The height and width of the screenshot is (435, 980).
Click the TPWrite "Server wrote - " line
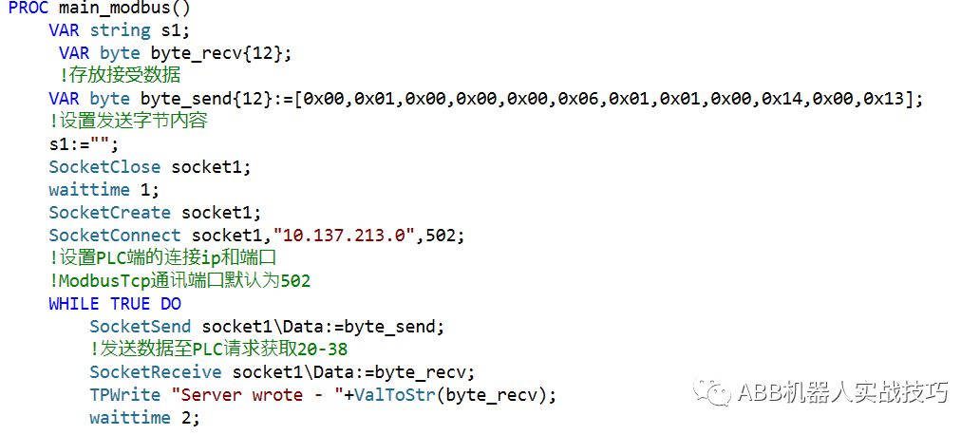[x=323, y=395]
